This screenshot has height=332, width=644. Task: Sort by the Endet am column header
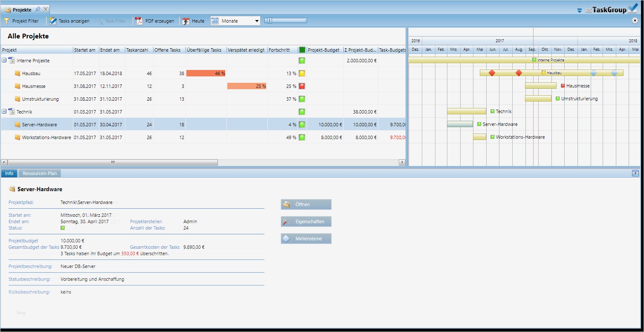pos(112,50)
